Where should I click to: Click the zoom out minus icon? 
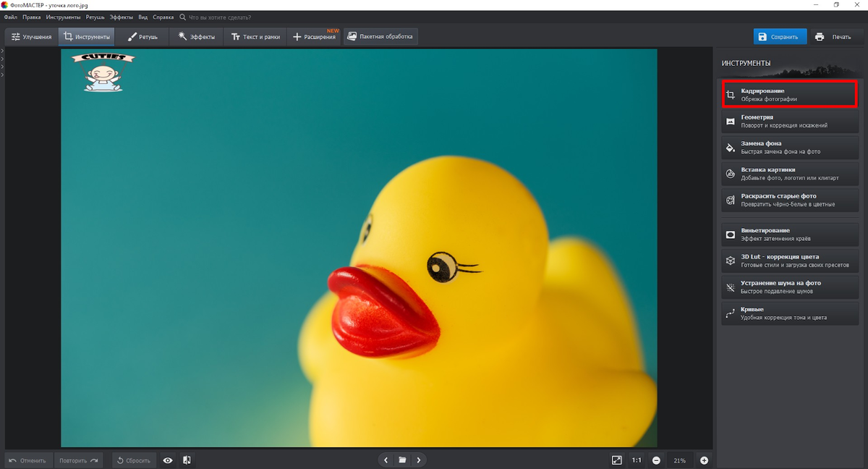[656, 460]
